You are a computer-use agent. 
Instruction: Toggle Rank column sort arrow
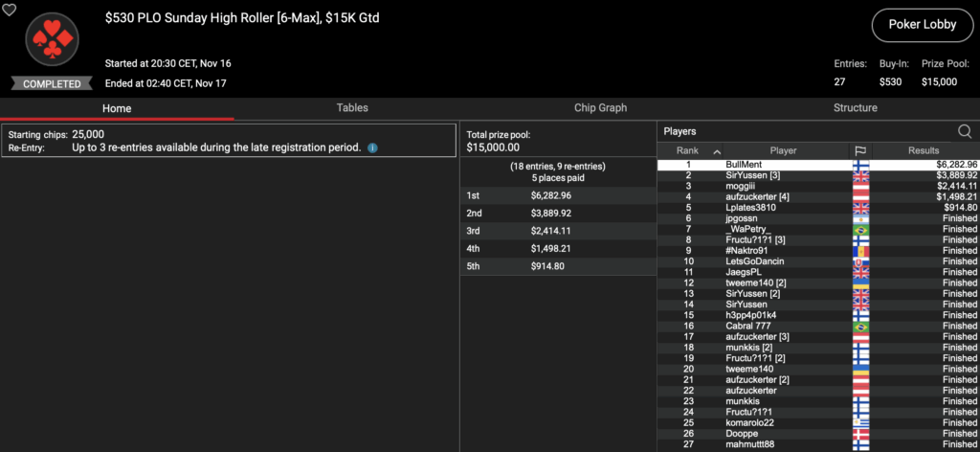[x=716, y=150]
